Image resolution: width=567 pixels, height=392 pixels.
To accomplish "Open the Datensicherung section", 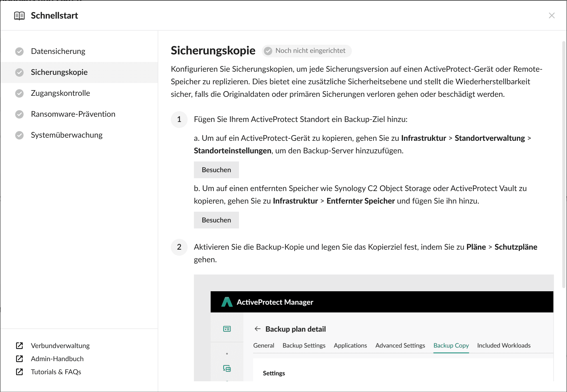I will (79, 51).
